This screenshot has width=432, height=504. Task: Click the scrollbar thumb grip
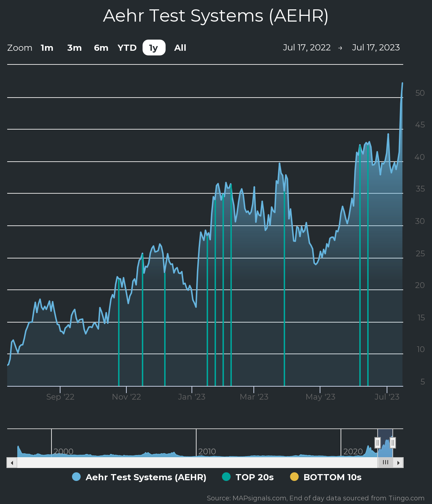coord(385,463)
